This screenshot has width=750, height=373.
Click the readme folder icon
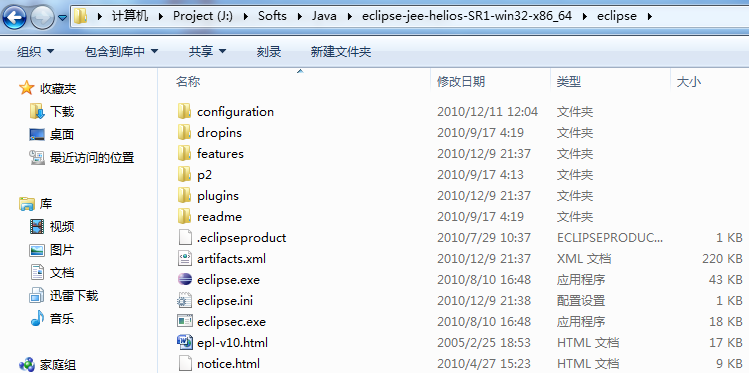pos(184,217)
